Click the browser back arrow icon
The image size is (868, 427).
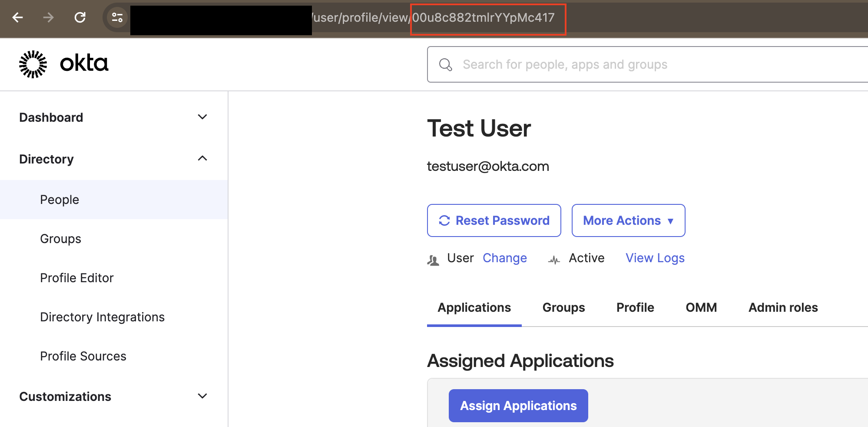[x=18, y=17]
